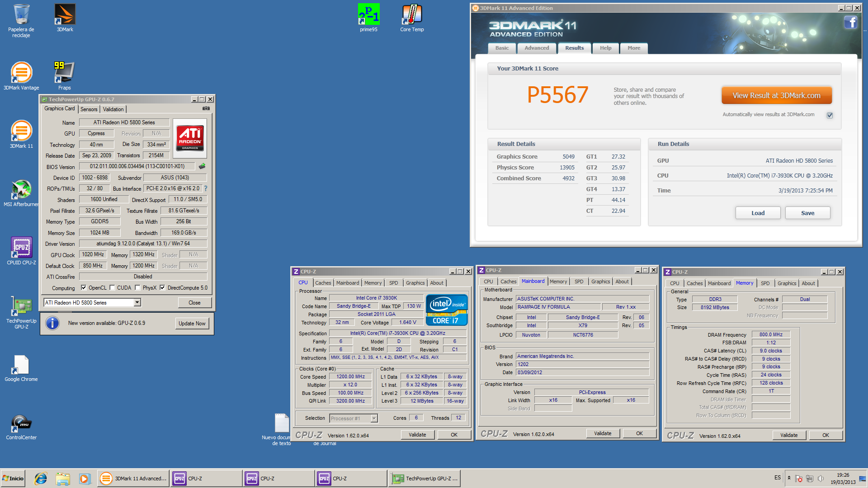Switch to 3DMark 11 Advanced taskbar button

pyautogui.click(x=133, y=479)
